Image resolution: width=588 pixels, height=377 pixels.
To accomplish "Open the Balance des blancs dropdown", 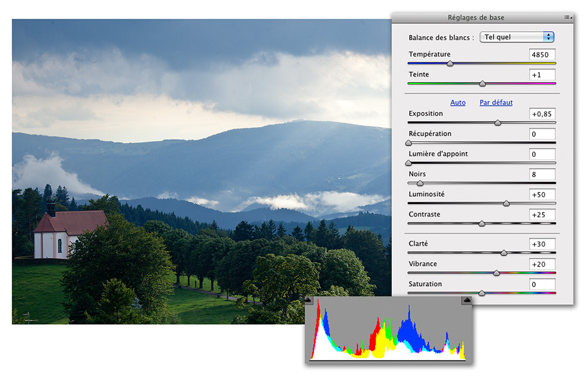I will pyautogui.click(x=517, y=37).
